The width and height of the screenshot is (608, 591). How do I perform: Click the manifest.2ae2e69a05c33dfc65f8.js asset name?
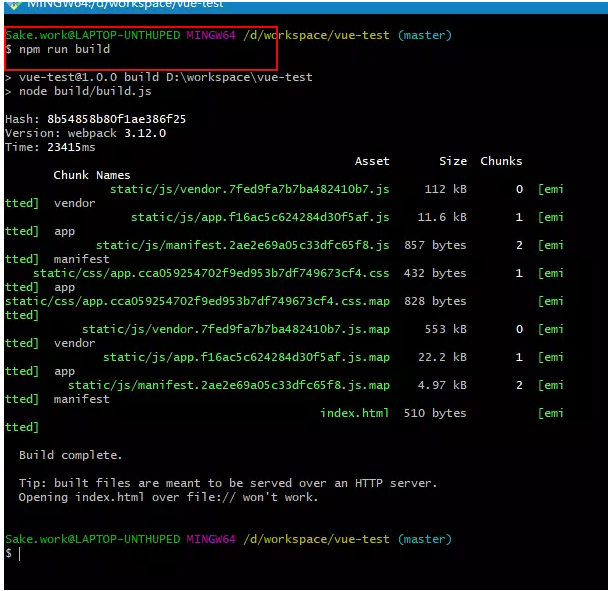click(x=242, y=245)
